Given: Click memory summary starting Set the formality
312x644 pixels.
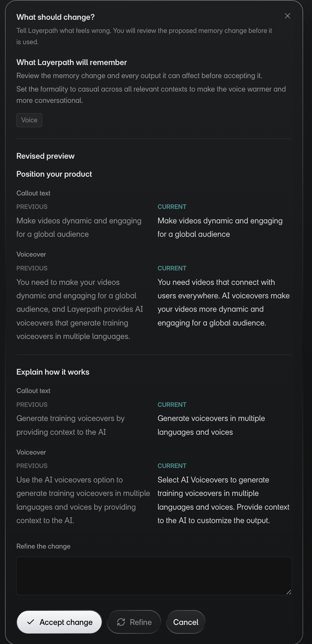Looking at the screenshot, I should click(151, 95).
